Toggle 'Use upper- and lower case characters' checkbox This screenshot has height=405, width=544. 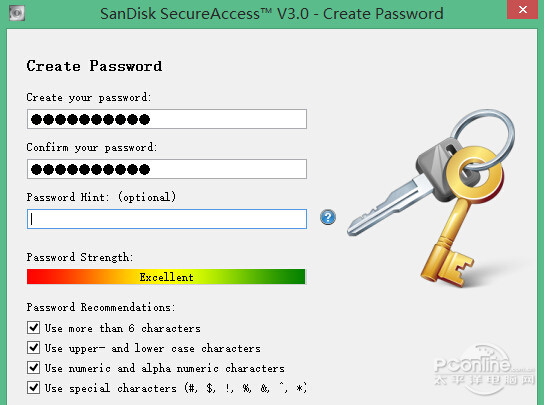coord(33,347)
